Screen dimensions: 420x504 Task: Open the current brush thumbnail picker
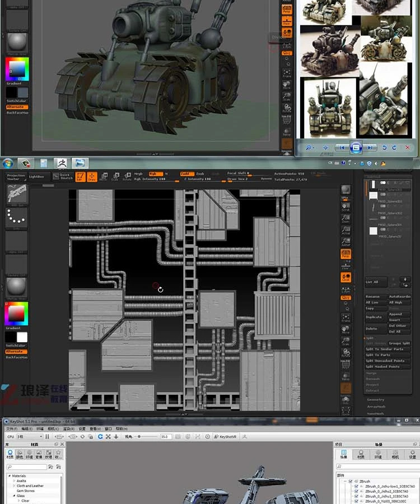[17, 194]
